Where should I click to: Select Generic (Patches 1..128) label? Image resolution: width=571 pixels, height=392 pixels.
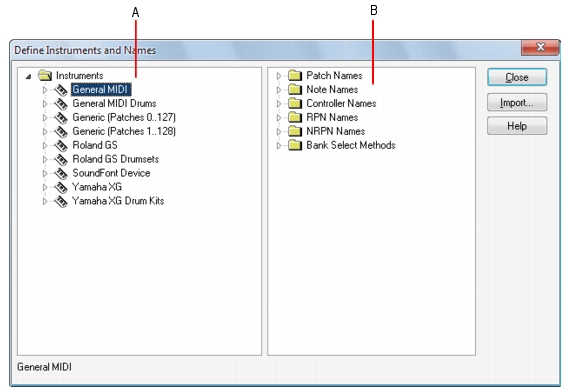[x=124, y=131]
